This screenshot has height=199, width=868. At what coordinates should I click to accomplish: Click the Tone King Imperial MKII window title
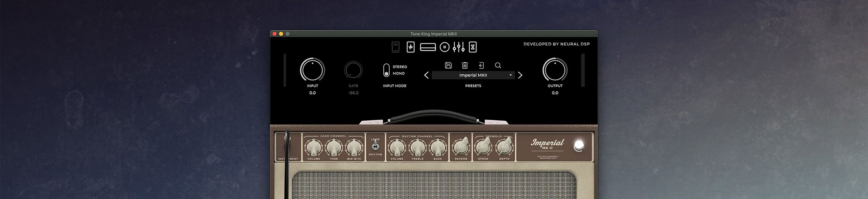click(x=434, y=34)
